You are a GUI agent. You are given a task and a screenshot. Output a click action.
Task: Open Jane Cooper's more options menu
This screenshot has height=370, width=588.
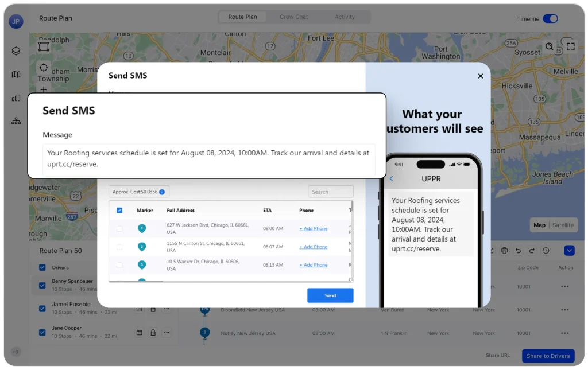(x=167, y=333)
